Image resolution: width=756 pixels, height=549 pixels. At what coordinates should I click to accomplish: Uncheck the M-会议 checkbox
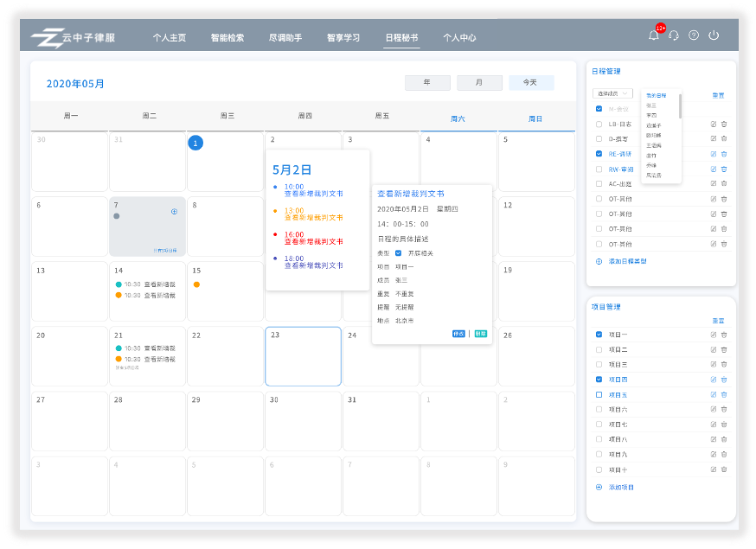599,109
